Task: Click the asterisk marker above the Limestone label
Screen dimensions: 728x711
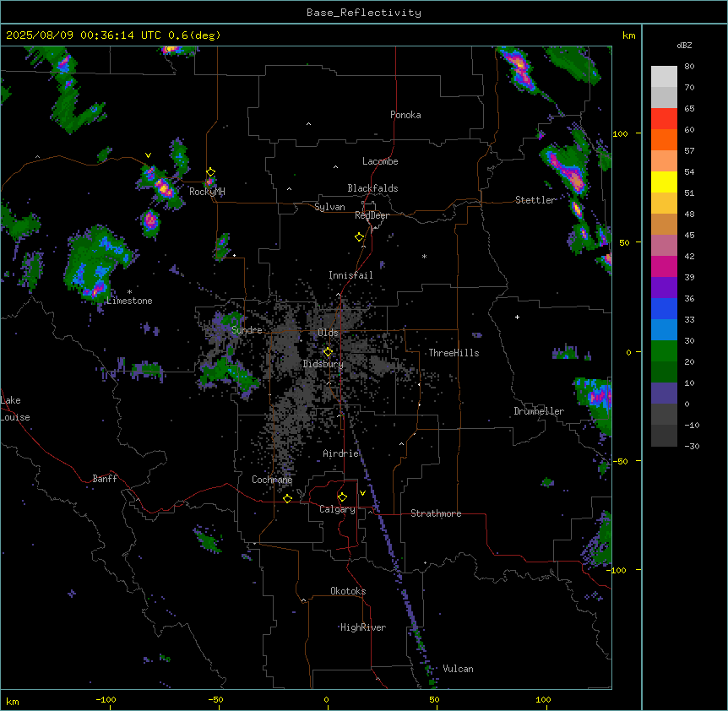Action: coord(129,292)
